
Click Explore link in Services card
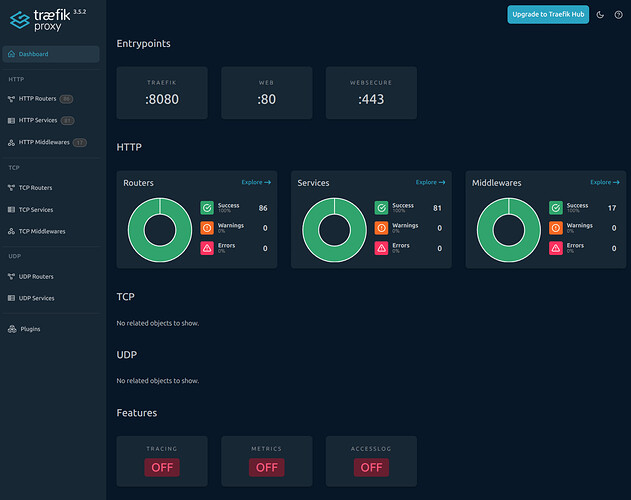click(430, 183)
